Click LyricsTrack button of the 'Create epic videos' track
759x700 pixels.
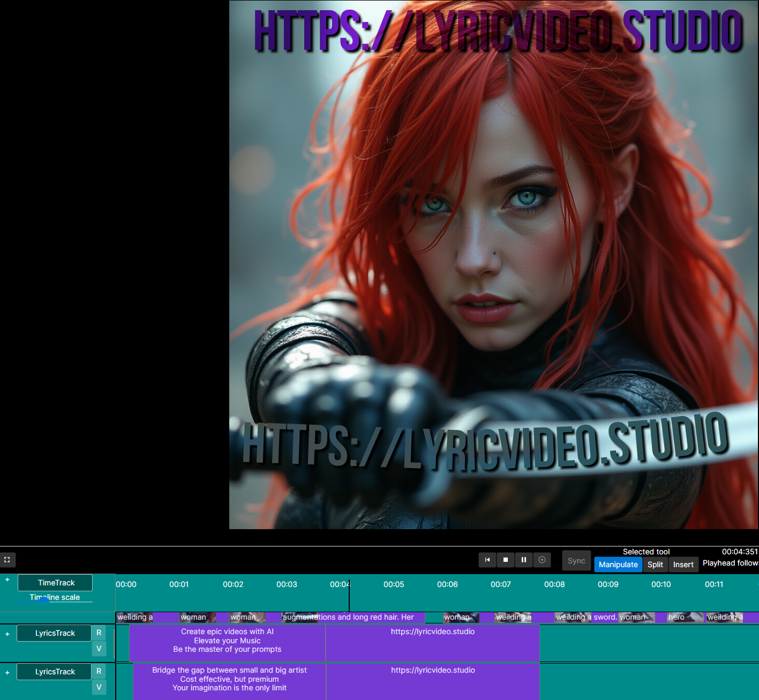point(54,633)
